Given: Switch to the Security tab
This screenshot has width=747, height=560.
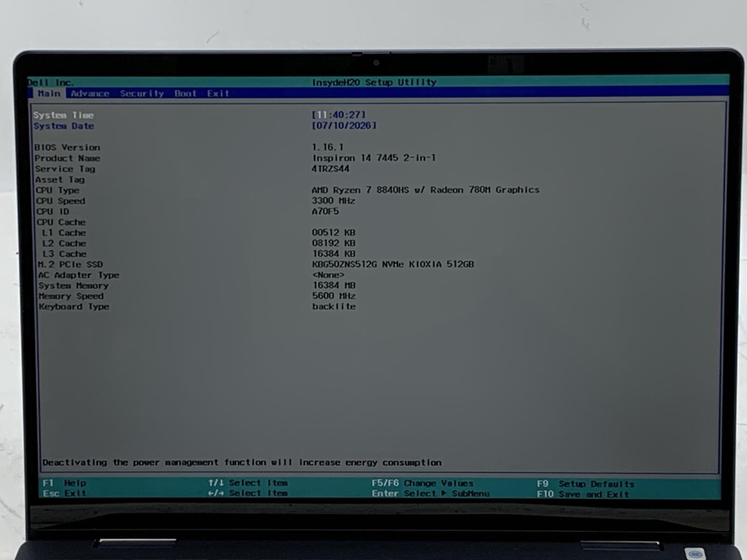Looking at the screenshot, I should coord(142,93).
